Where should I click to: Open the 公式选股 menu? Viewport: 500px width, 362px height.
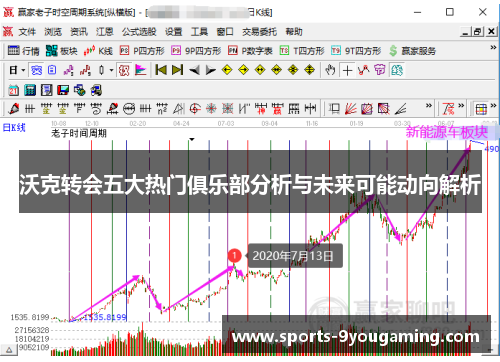click(x=139, y=32)
